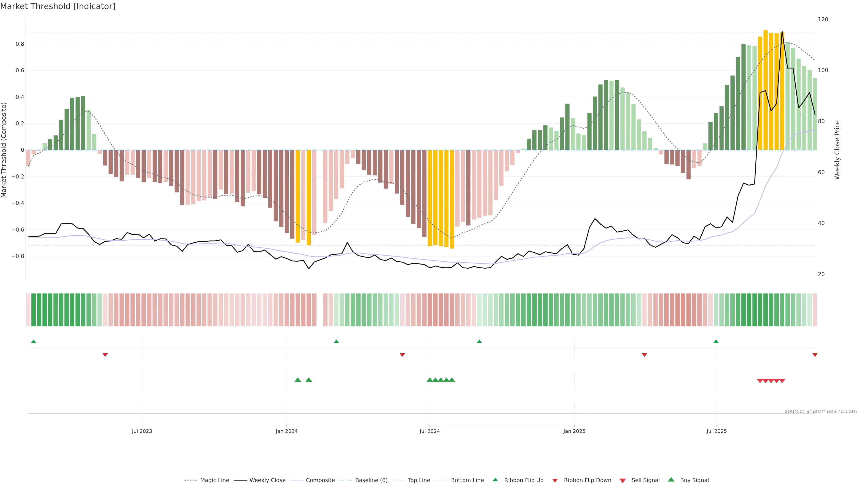Click the Jan 2025 x-axis label

point(574,431)
